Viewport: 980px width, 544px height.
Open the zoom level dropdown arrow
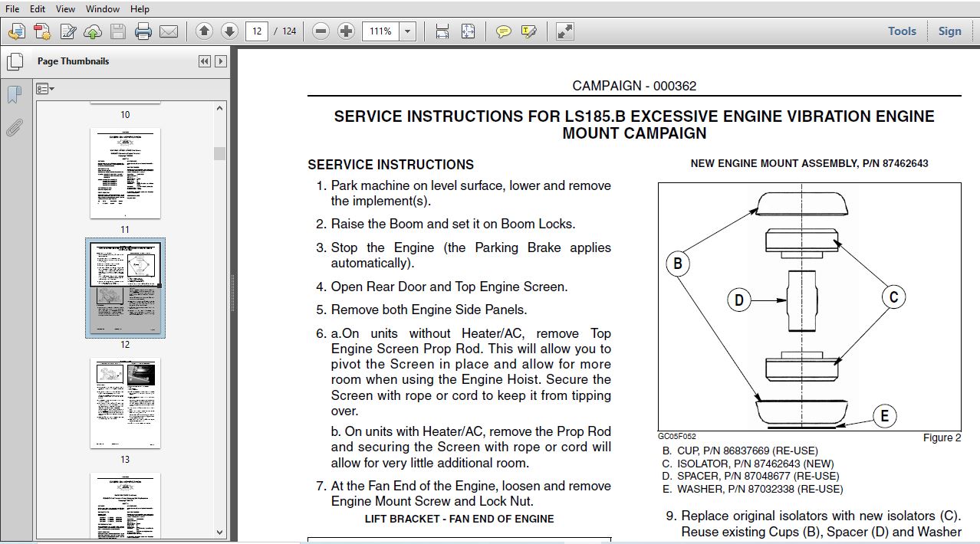point(408,31)
